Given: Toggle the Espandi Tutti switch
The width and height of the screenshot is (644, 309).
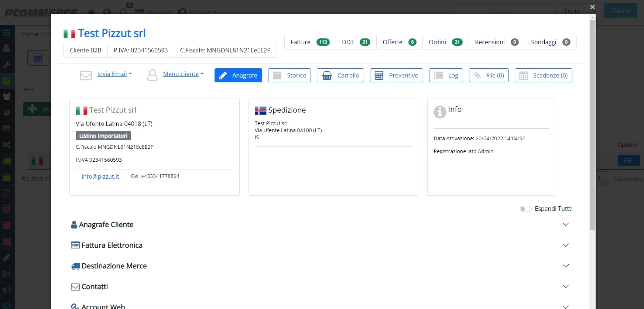Looking at the screenshot, I should [x=525, y=209].
